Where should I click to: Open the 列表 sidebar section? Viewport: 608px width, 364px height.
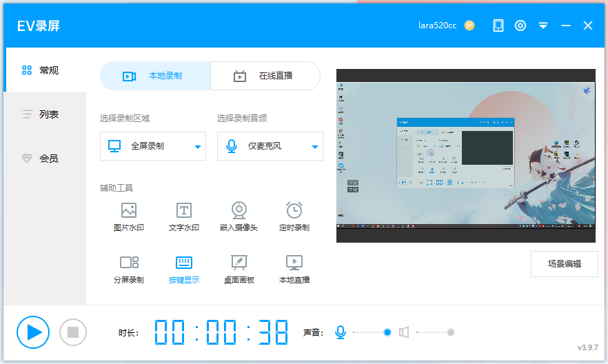pyautogui.click(x=45, y=114)
